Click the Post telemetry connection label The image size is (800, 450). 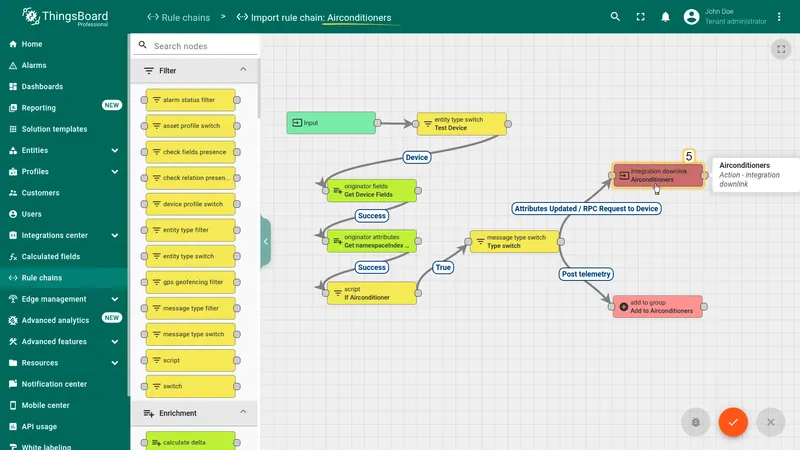(586, 274)
